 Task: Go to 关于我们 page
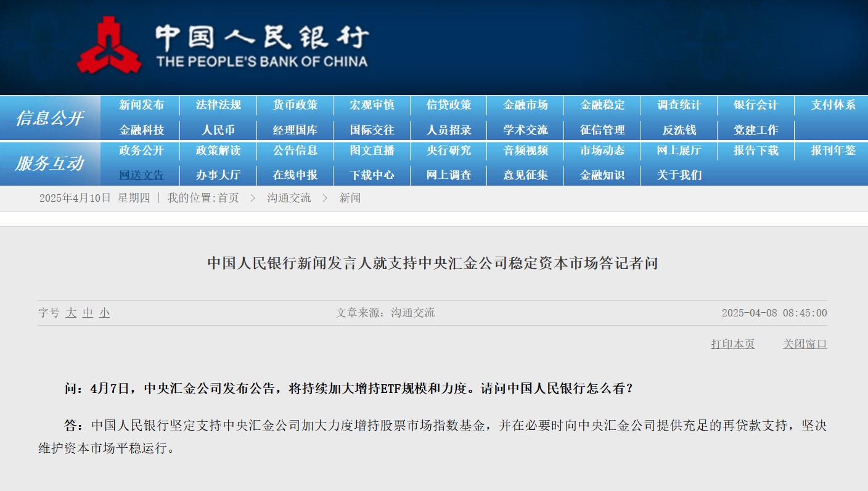click(x=679, y=175)
